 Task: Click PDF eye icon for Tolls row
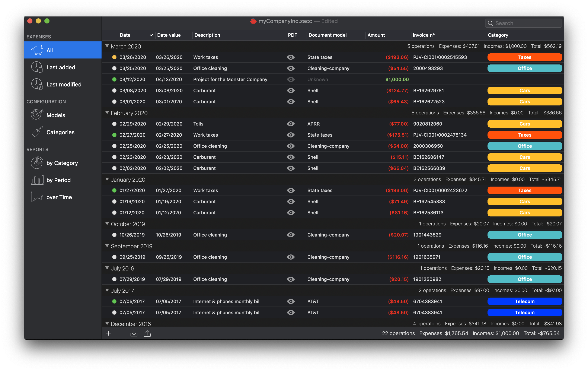coord(291,124)
